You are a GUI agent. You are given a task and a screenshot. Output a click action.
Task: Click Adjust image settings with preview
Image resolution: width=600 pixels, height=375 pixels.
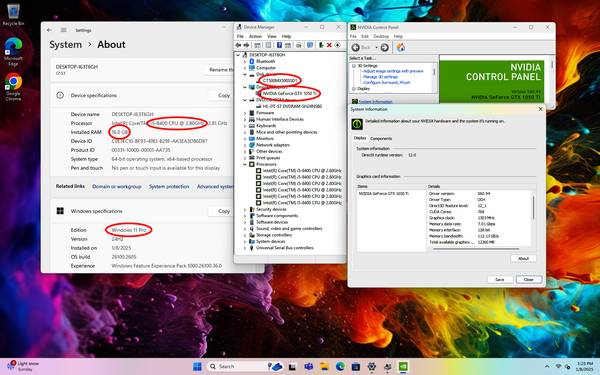tap(393, 71)
